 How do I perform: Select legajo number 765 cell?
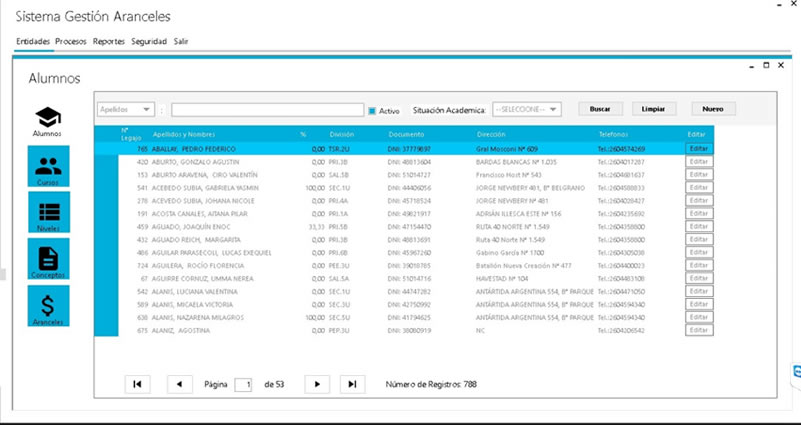[x=143, y=149]
